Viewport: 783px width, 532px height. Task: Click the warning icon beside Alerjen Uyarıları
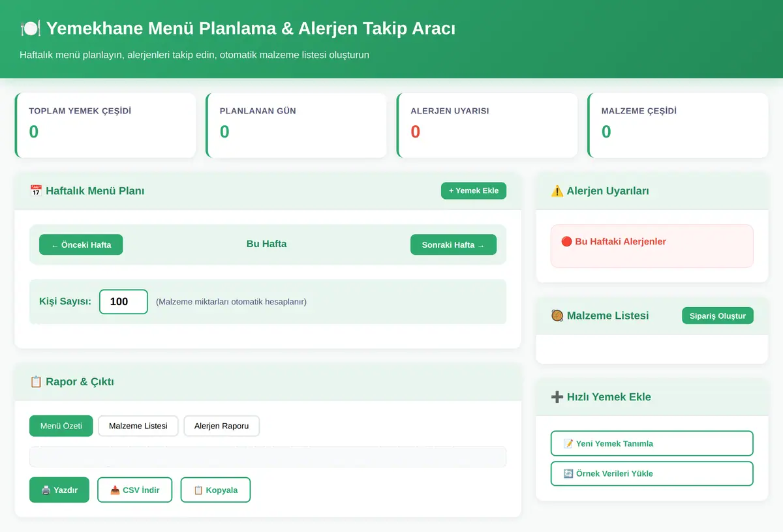557,191
